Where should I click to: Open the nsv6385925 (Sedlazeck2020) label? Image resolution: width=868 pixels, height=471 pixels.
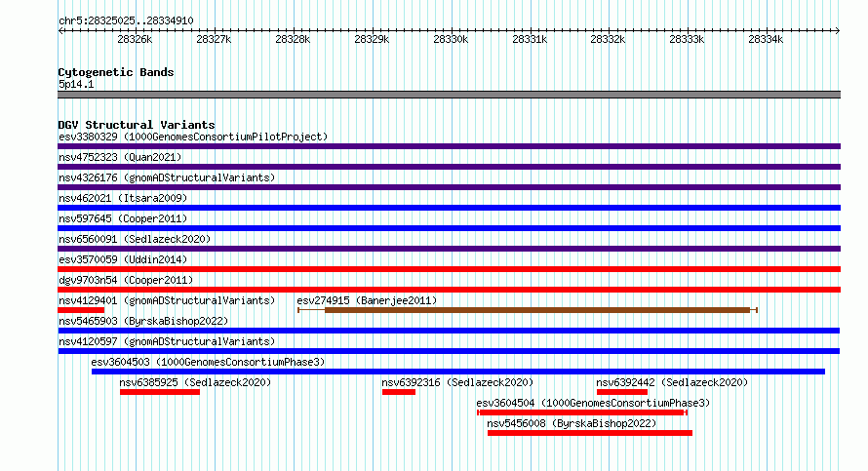click(x=195, y=382)
